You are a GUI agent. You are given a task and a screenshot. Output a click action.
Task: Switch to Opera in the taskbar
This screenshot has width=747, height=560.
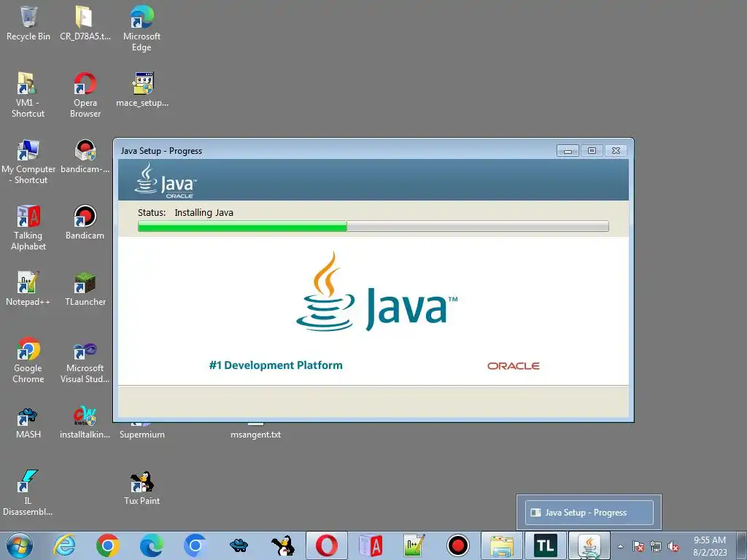(327, 545)
